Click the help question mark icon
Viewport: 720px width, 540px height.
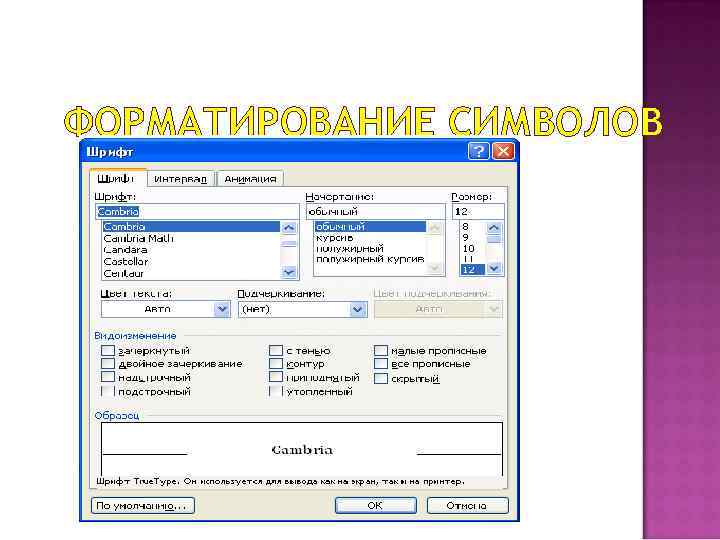[478, 151]
